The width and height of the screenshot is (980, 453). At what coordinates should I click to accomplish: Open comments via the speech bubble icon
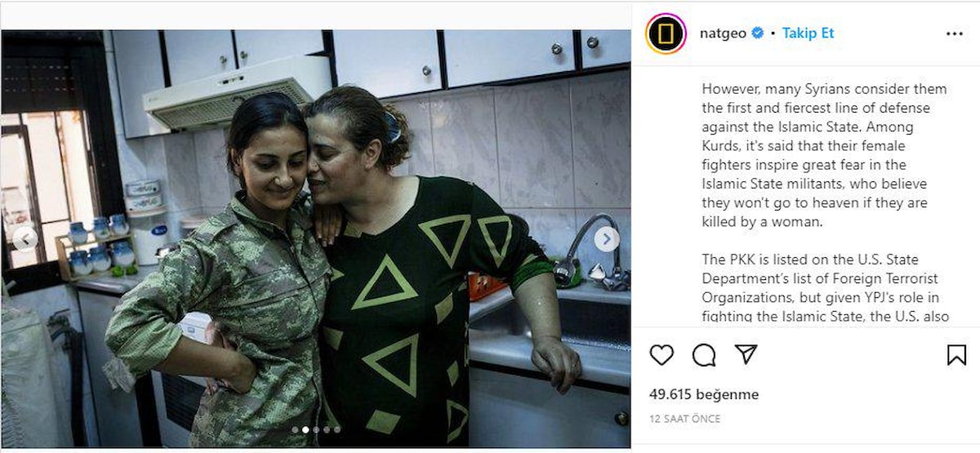click(704, 354)
